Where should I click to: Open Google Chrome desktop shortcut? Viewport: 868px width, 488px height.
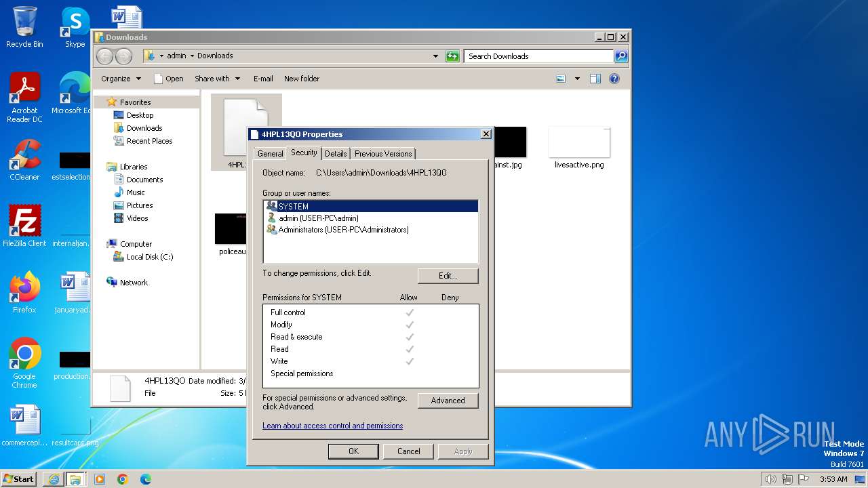tap(24, 363)
